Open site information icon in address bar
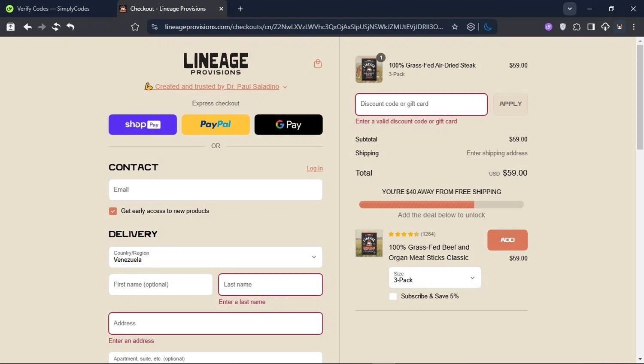This screenshot has width=644, height=364. 155,27
